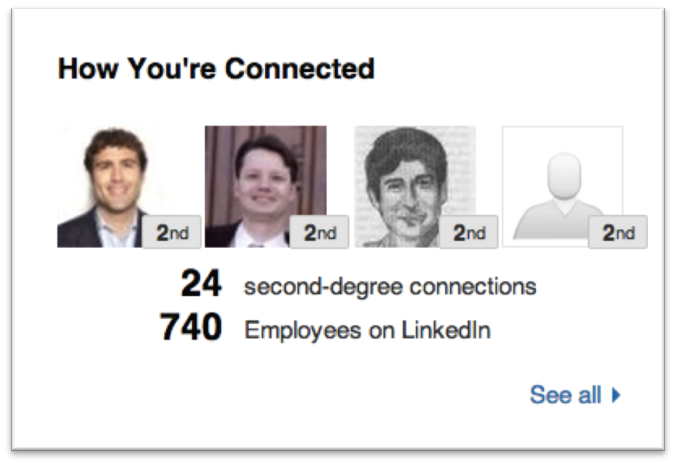This screenshot has width=676, height=465.
Task: Click the word connections after second-degree
Action: [477, 288]
